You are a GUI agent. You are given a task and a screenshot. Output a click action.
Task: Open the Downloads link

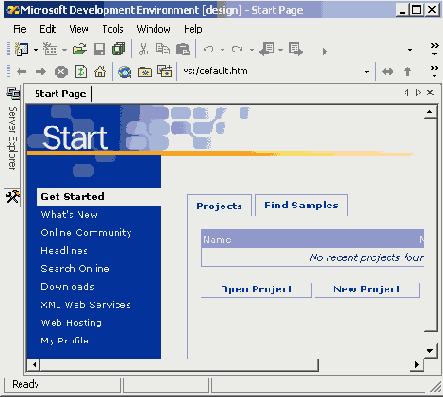coord(67,287)
